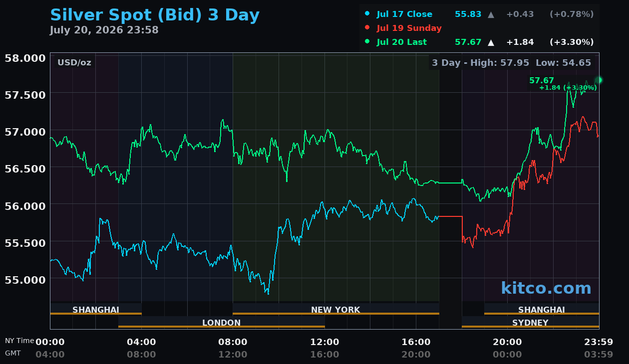The width and height of the screenshot is (629, 364).
Task: Click the 04:00 NY time tick
Action: click(x=141, y=342)
